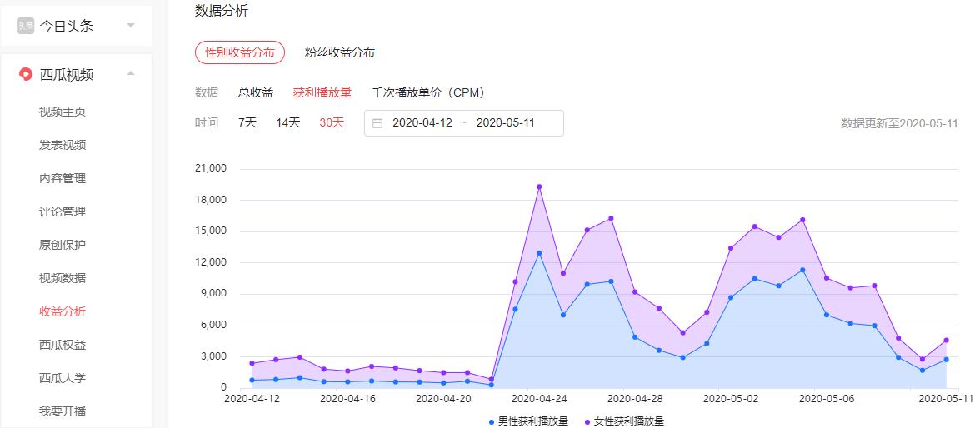Screen dimensions: 980x428
Task: Expand the 今日头条 sidebar section arrow
Action: click(x=131, y=26)
